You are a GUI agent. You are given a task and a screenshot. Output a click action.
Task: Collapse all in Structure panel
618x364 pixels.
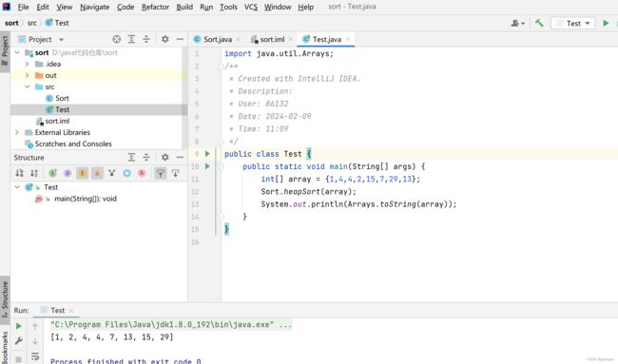(x=146, y=157)
